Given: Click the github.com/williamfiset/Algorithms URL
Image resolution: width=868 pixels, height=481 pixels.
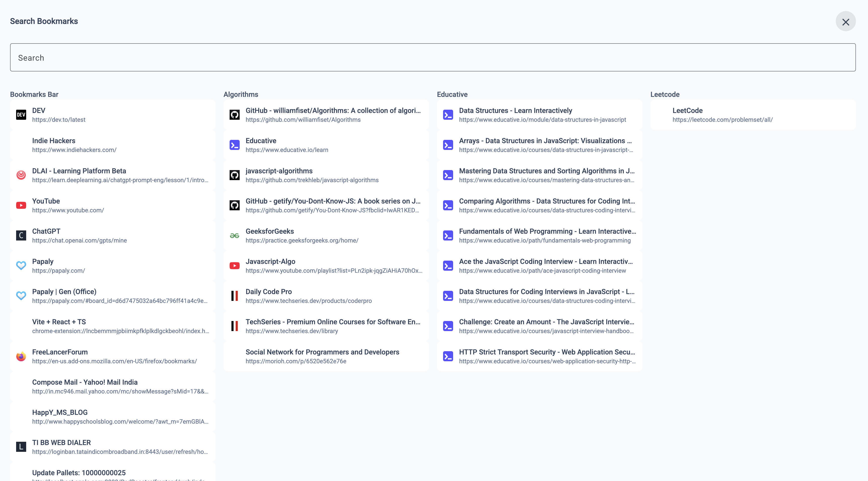Looking at the screenshot, I should click(x=303, y=120).
